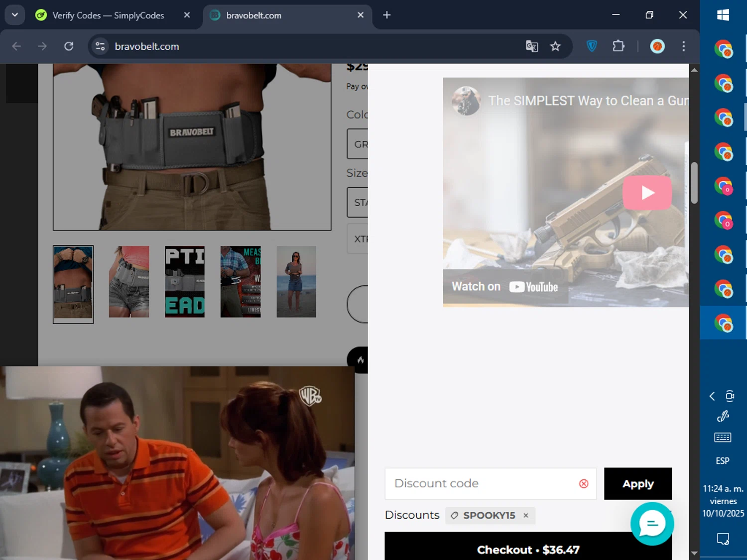This screenshot has height=560, width=747.
Task: View site information icon in address bar
Action: tap(100, 46)
